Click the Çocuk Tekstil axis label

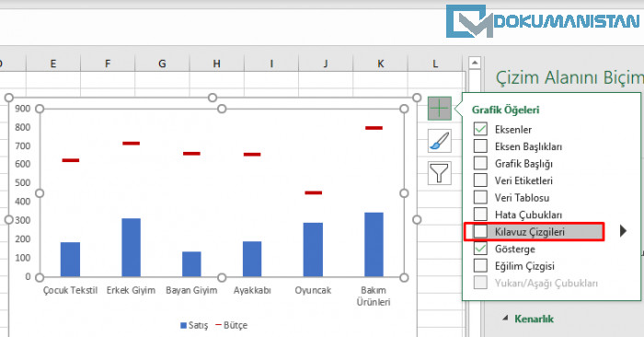click(70, 290)
